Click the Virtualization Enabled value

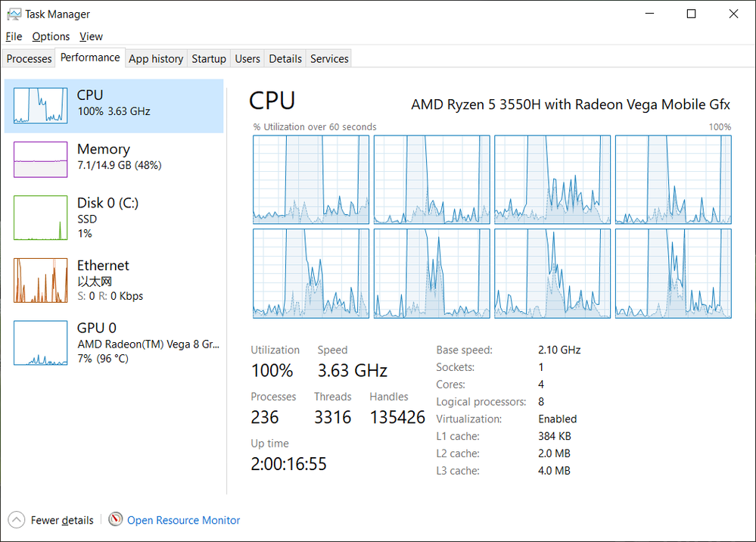(x=558, y=419)
